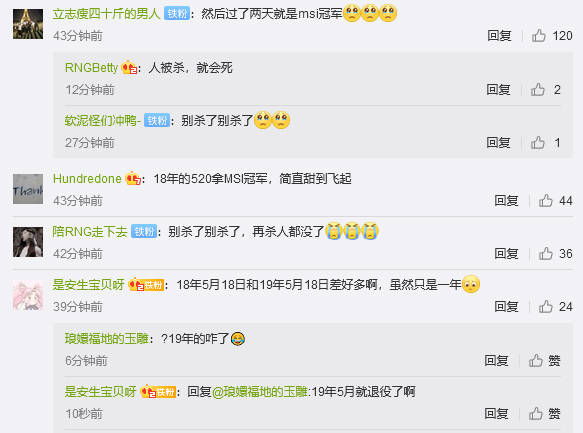This screenshot has width=583, height=433.
Task: Reply to 立志瘦四十斤的男人 comment
Action: [499, 36]
